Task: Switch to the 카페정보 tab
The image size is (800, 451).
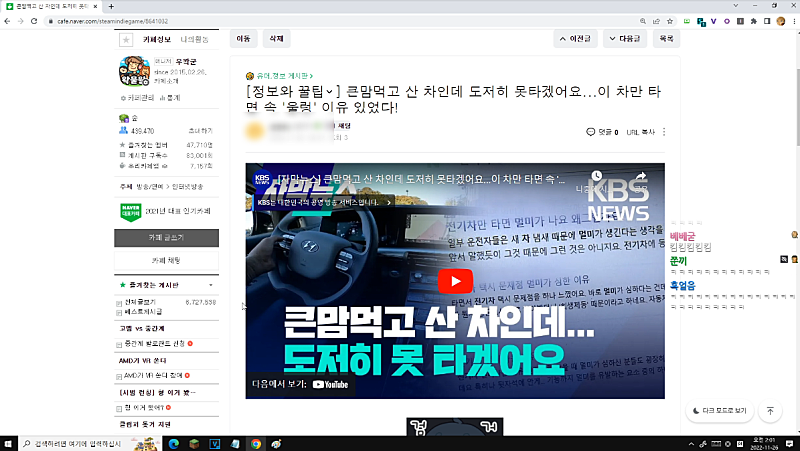Action: [x=157, y=39]
